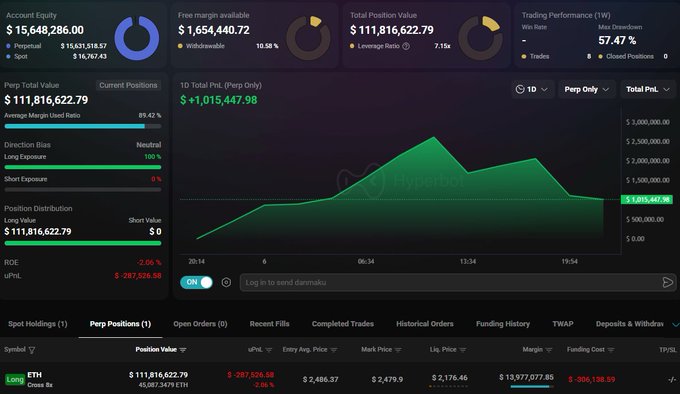The image size is (680, 394).
Task: Sort by Position Value column icon
Action: click(x=183, y=350)
